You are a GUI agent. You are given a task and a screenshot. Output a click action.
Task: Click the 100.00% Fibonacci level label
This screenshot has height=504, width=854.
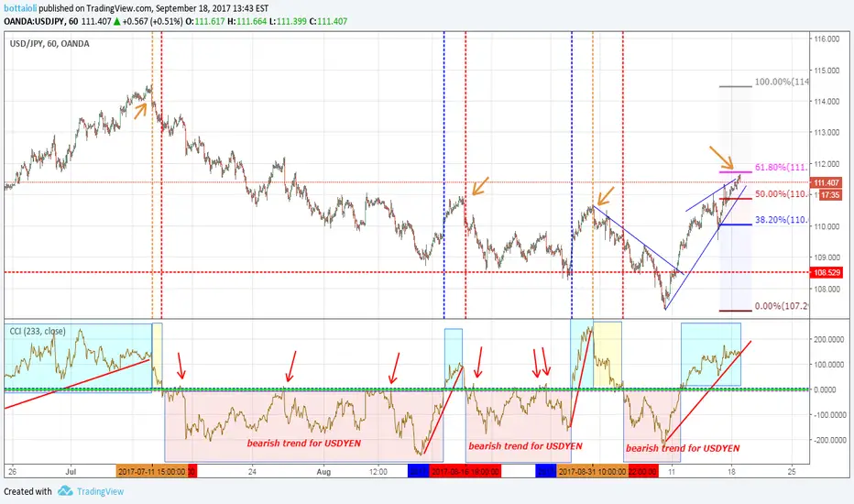[782, 82]
